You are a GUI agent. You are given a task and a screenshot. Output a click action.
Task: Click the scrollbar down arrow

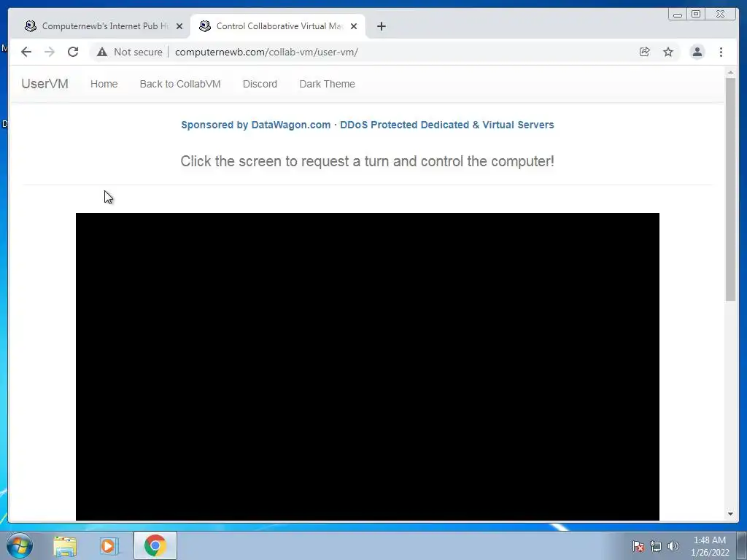(x=730, y=514)
